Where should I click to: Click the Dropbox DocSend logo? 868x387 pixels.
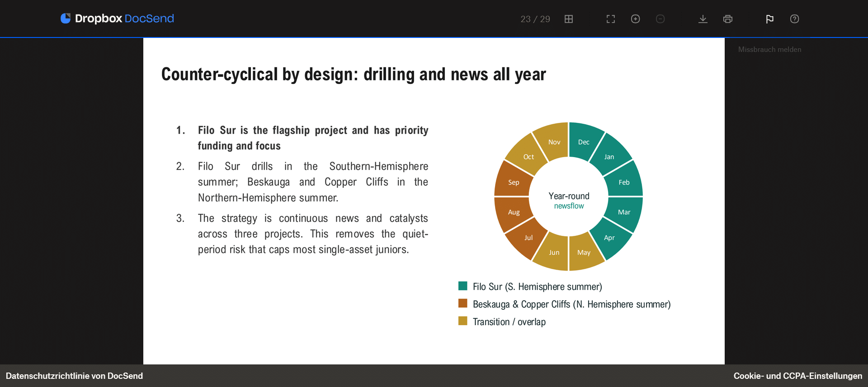tap(117, 19)
